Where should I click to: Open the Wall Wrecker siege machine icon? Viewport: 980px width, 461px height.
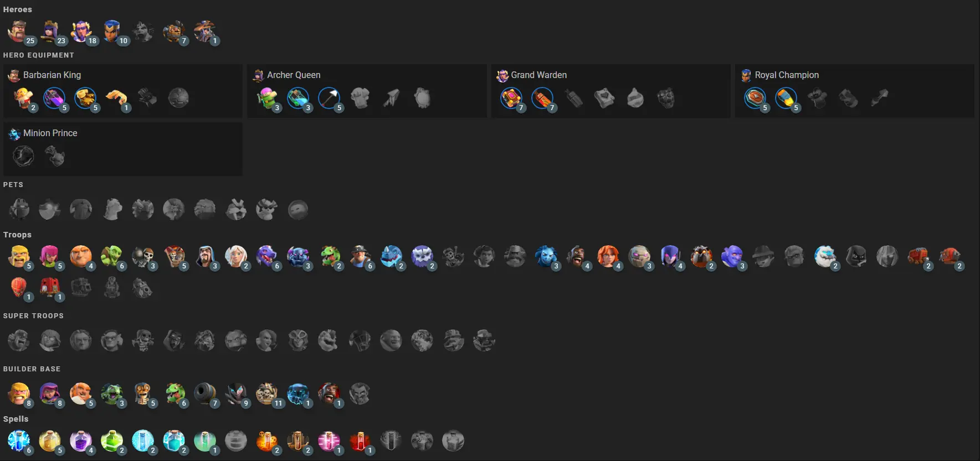[x=918, y=256]
